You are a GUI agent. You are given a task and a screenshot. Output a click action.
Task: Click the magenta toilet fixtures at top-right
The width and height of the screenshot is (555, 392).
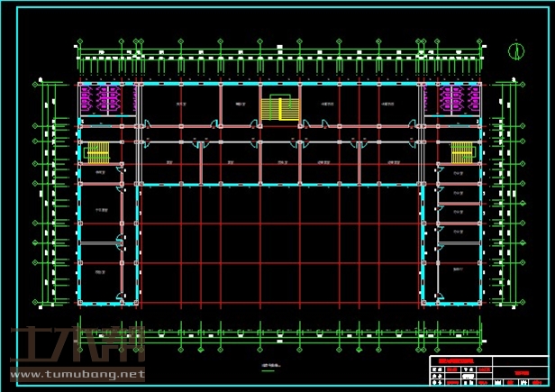[457, 99]
